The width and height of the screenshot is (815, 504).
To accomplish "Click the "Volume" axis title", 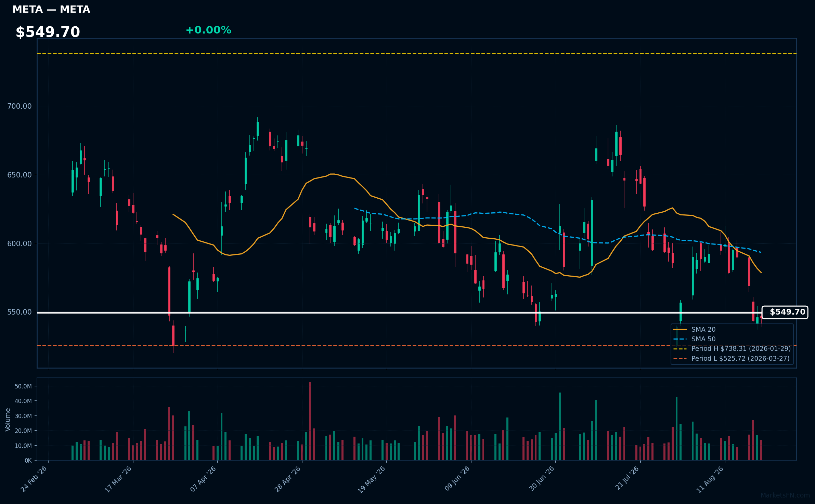I will pos(8,420).
